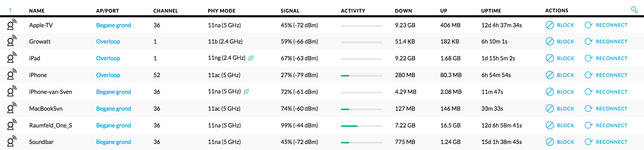Open Begane grond access point for Apple-TV
644x150 pixels.
point(113,25)
